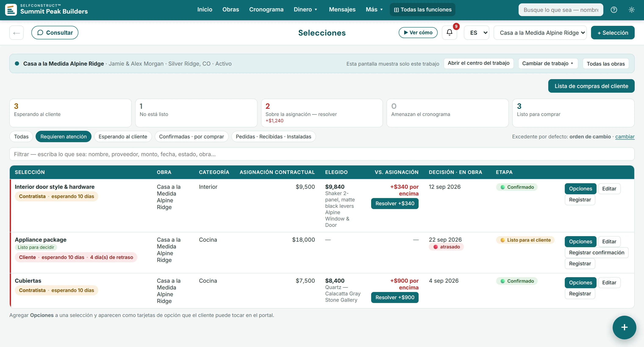Click the Listo para comprar summary card
The height and width of the screenshot is (347, 644).
point(573,113)
